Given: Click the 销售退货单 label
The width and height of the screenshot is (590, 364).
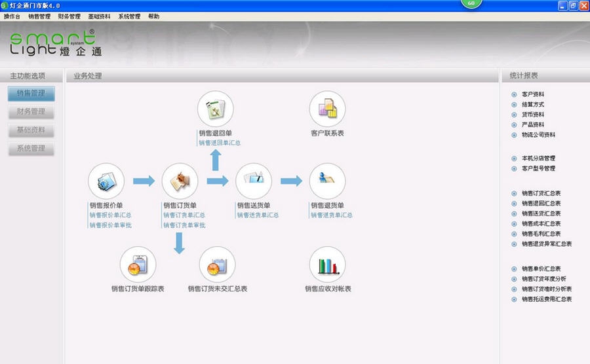Looking at the screenshot, I should [x=327, y=206].
